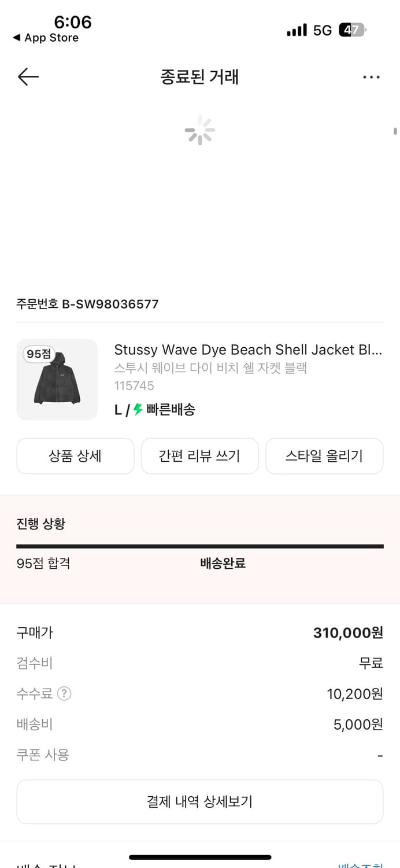The image size is (400, 868).
Task: Tap the 95점 badge on the product image
Action: tap(39, 354)
